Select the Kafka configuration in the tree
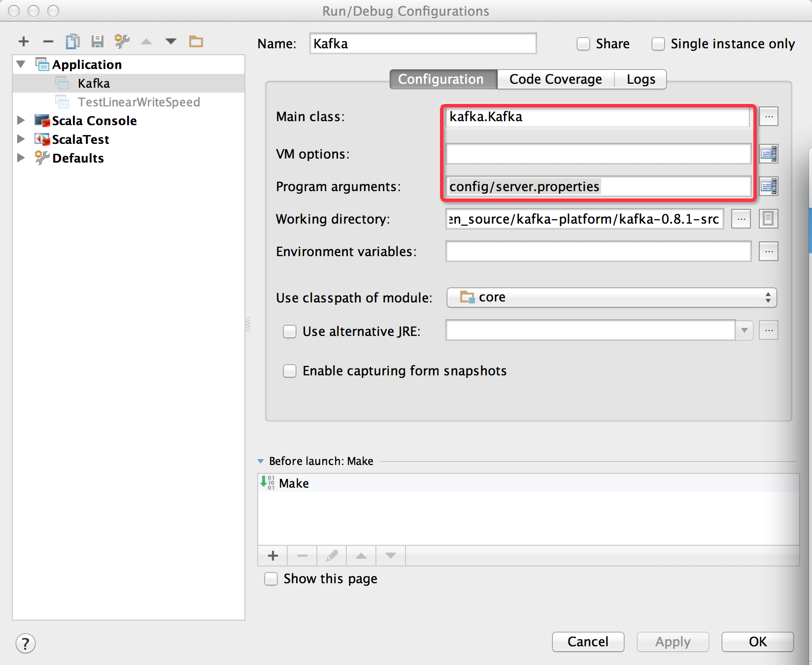Screen dimensions: 812x665 coord(129,83)
